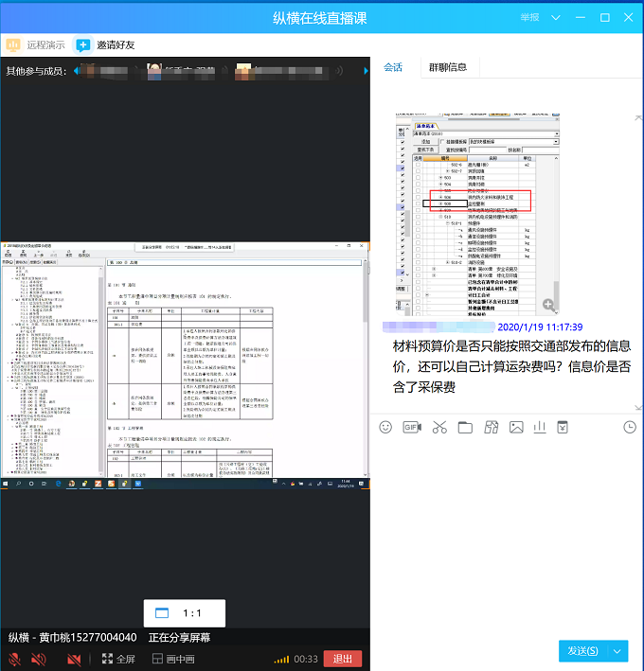This screenshot has width=644, height=671.
Task: Open the bar chart poll icon
Action: tap(540, 427)
